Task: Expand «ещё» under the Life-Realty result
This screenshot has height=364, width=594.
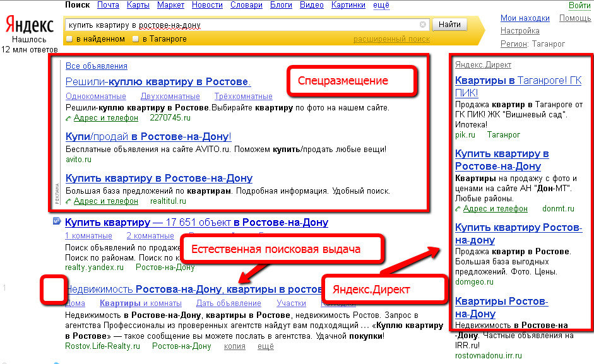Action: tap(266, 346)
